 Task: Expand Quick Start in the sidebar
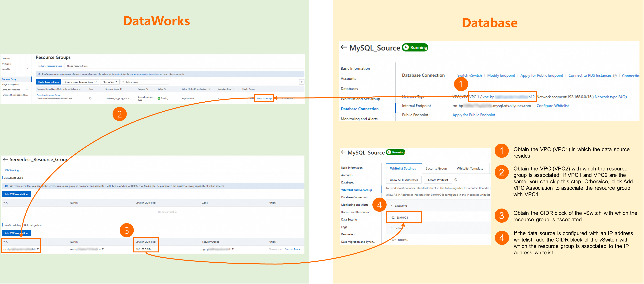[x=27, y=69]
